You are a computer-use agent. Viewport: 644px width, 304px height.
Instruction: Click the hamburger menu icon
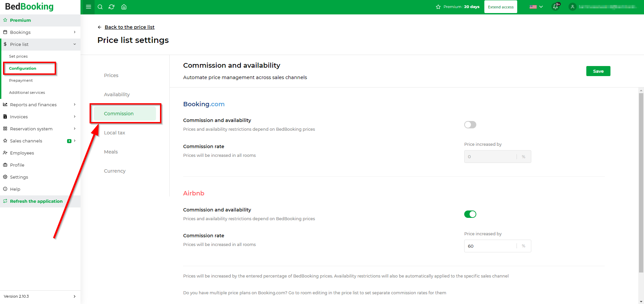89,7
